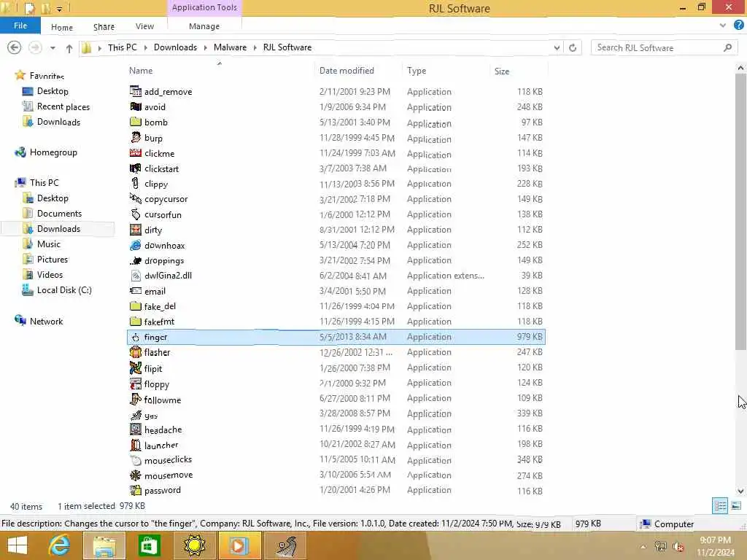The image size is (747, 560).
Task: Switch to large icons view layout
Action: coord(736,506)
